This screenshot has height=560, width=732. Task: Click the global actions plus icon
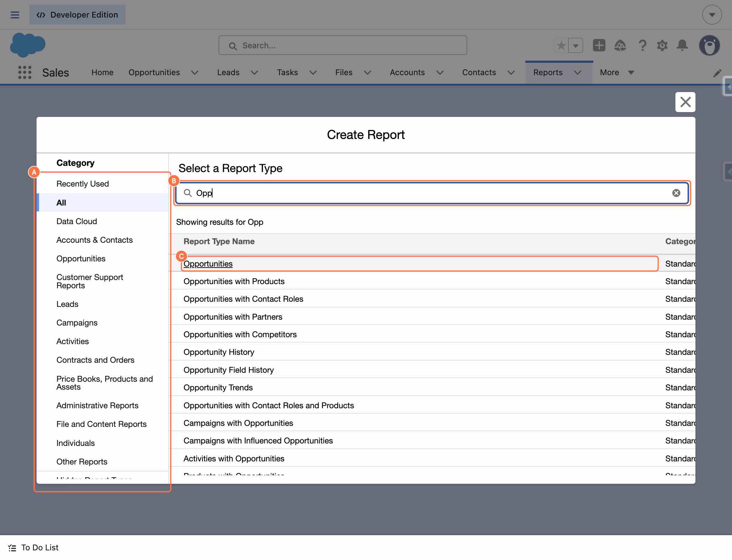599,45
